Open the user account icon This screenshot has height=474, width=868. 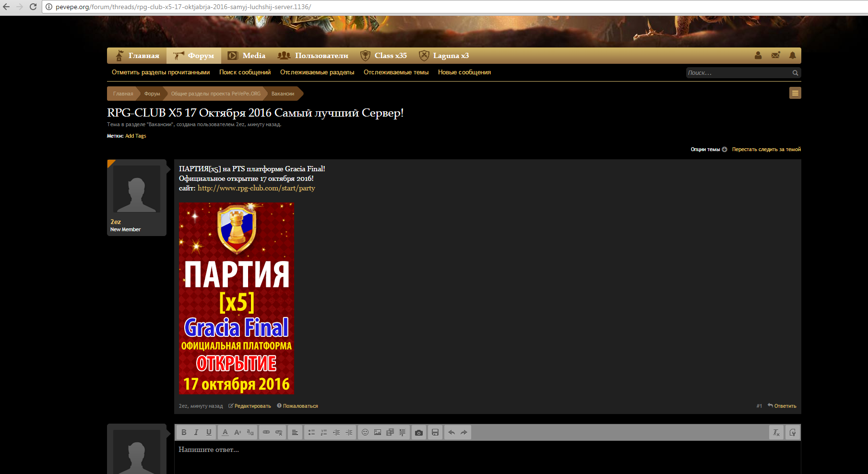click(758, 55)
